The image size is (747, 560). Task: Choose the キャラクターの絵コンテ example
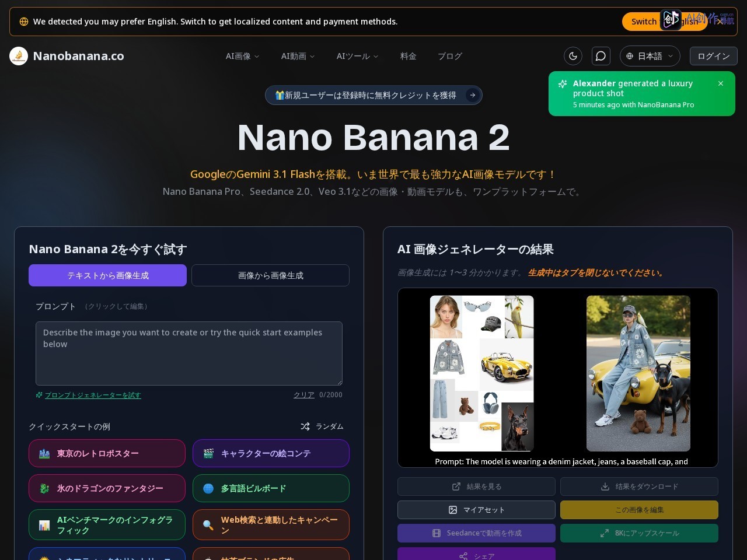(x=271, y=453)
